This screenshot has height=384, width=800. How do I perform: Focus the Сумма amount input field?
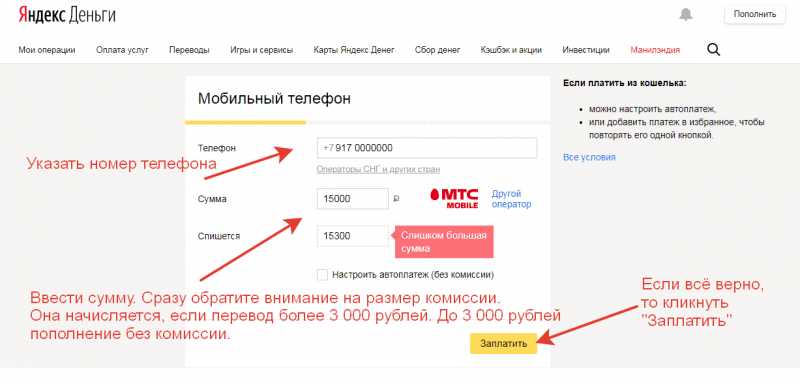(353, 199)
